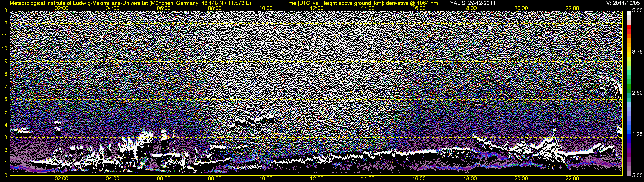Pick the 2 km height axis label
The image size is (644, 182).
6,150
